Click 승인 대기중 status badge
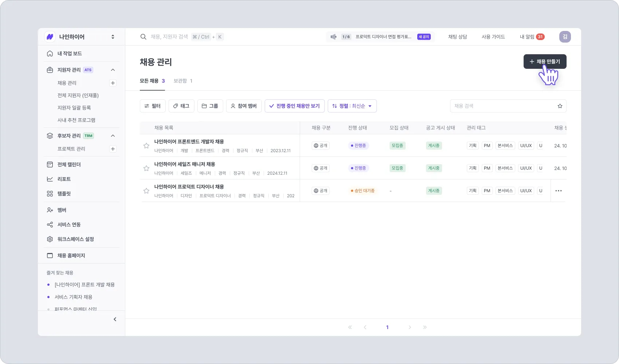 click(x=362, y=191)
